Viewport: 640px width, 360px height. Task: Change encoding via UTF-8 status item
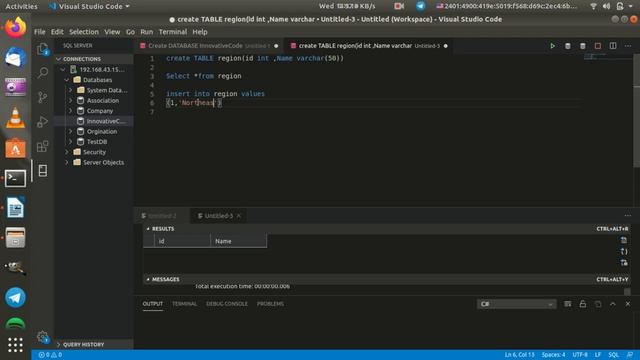click(x=580, y=355)
